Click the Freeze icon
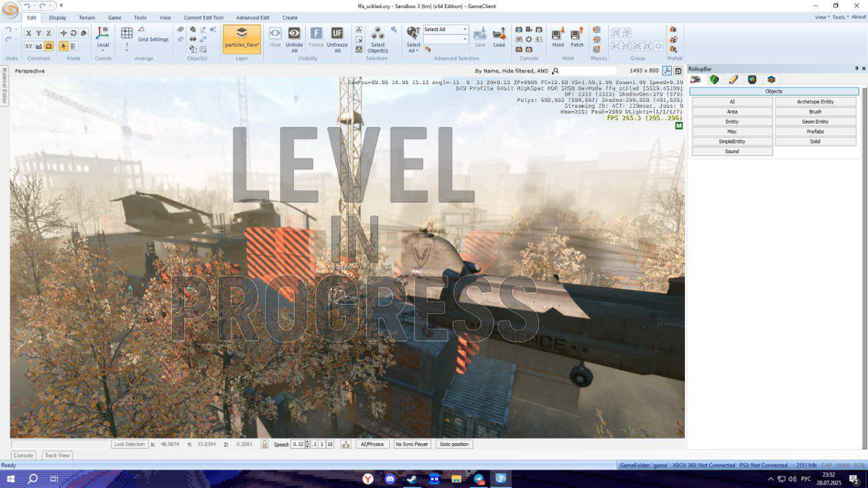This screenshot has width=868, height=488. [x=316, y=38]
